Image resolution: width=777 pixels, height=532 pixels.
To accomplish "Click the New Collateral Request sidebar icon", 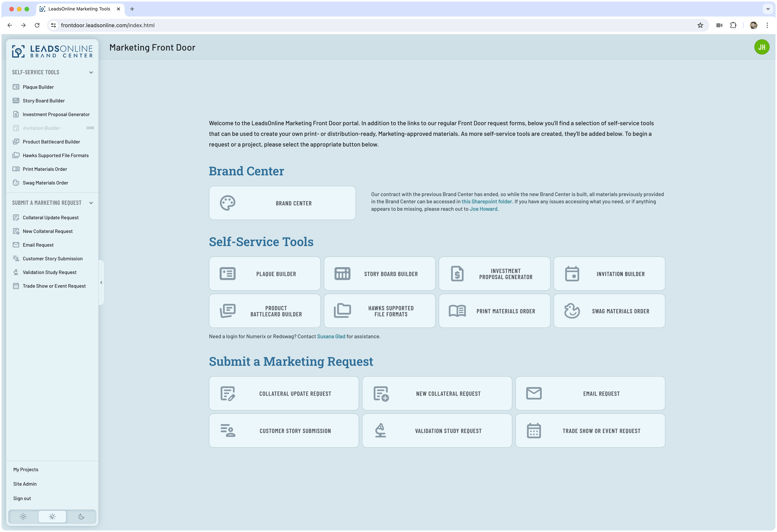I will [x=16, y=231].
